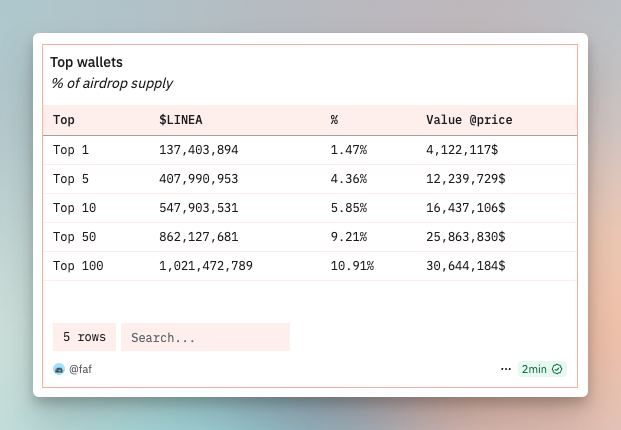621x430 pixels.
Task: Click the 4.36% cell
Action: pyautogui.click(x=349, y=179)
